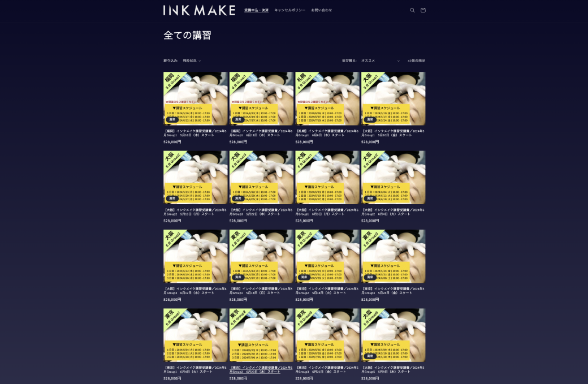Expand the 販売状況 filter dropdown
This screenshot has height=384, width=588.
coord(192,61)
